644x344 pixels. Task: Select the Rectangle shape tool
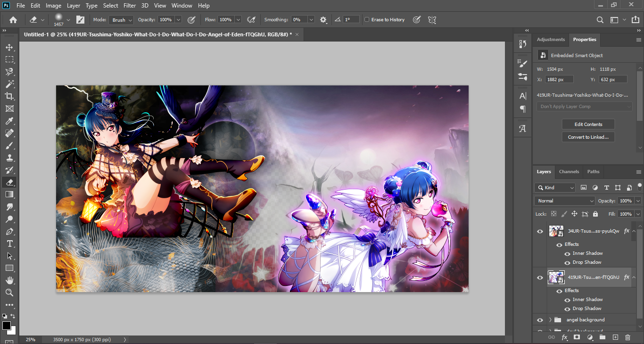(x=9, y=268)
